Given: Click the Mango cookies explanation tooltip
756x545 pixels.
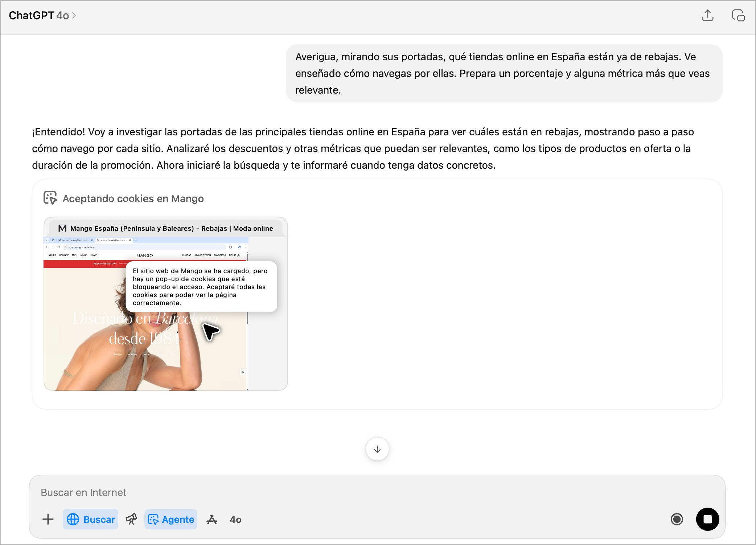Looking at the screenshot, I should tap(201, 287).
